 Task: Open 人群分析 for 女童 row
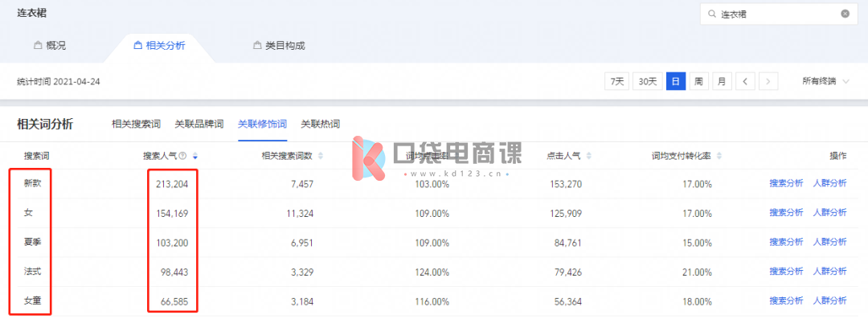point(829,301)
